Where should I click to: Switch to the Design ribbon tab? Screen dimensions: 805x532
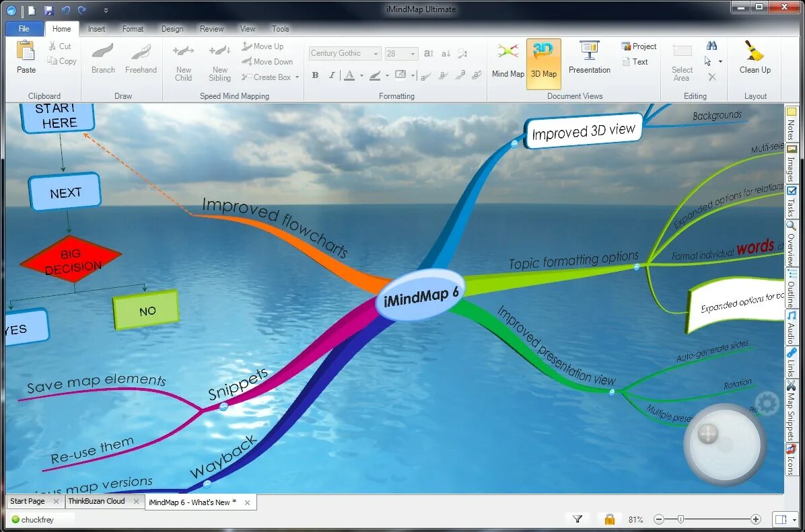(172, 29)
